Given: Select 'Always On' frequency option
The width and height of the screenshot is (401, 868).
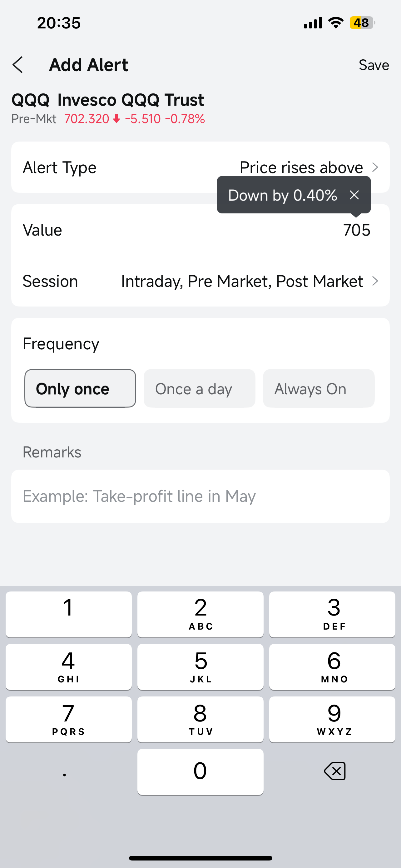Looking at the screenshot, I should click(x=319, y=388).
